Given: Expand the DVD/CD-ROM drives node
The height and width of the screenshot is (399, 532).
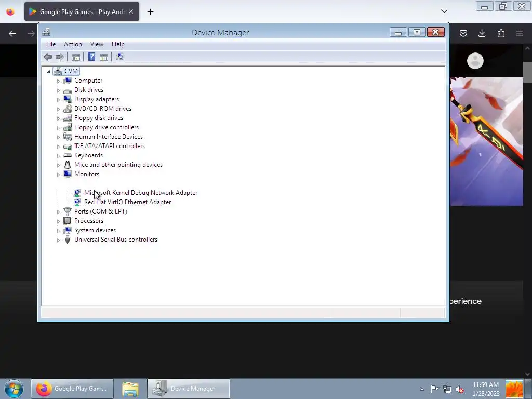Looking at the screenshot, I should [58, 109].
